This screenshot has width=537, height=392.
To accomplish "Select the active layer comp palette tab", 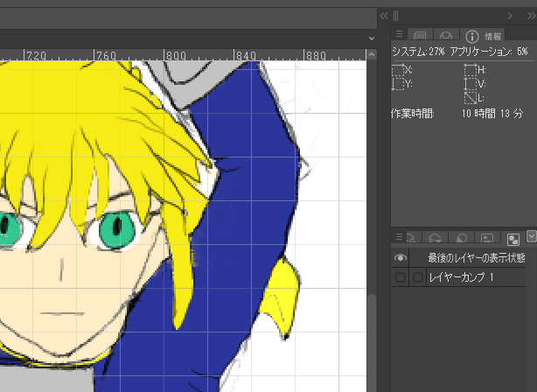I will tap(513, 237).
